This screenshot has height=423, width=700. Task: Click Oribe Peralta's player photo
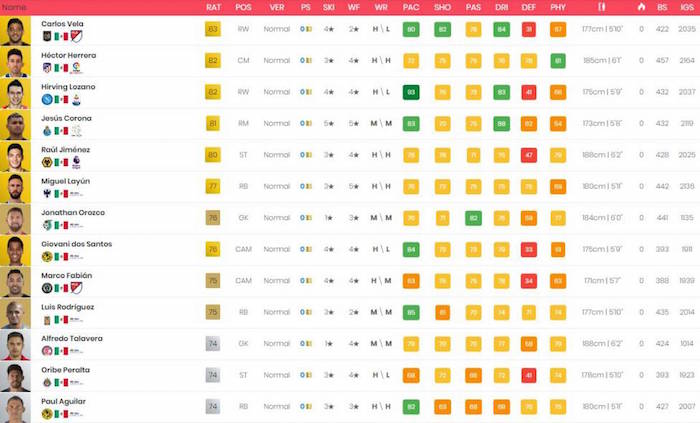(15, 375)
